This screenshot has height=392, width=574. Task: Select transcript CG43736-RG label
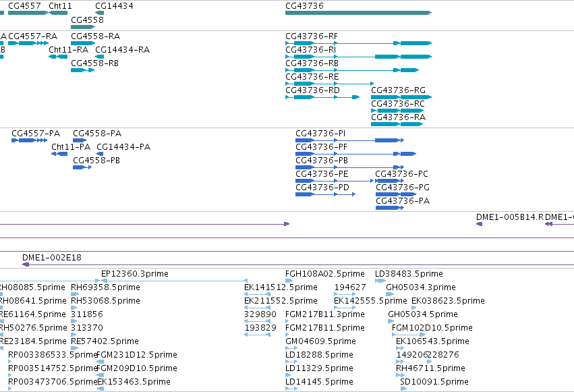coord(398,90)
